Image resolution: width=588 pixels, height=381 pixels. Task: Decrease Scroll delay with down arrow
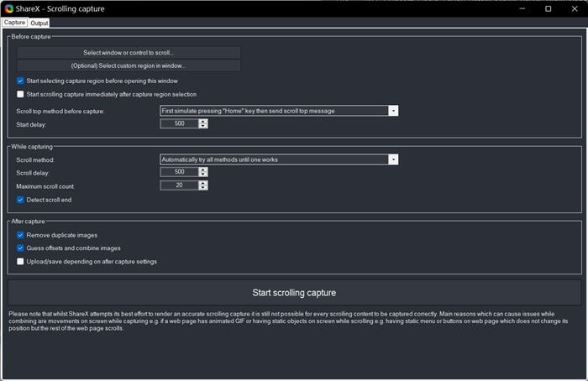click(203, 175)
